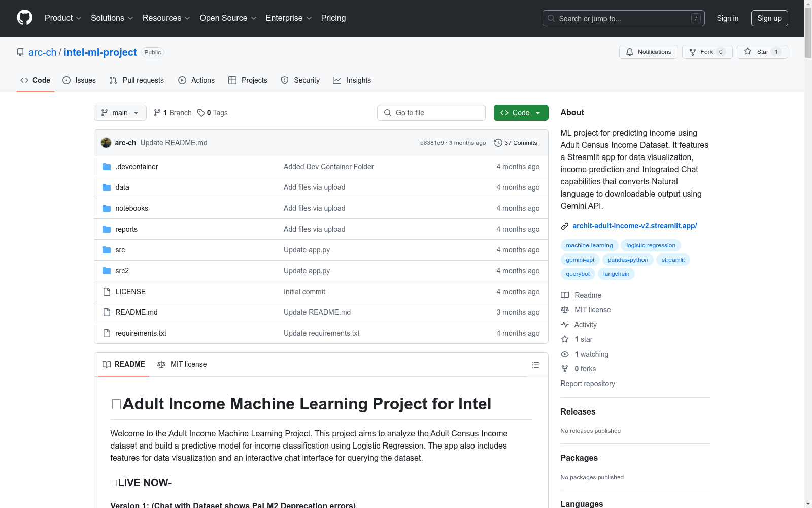The width and height of the screenshot is (812, 508).
Task: Click the pandas-python topic tag
Action: 628,260
